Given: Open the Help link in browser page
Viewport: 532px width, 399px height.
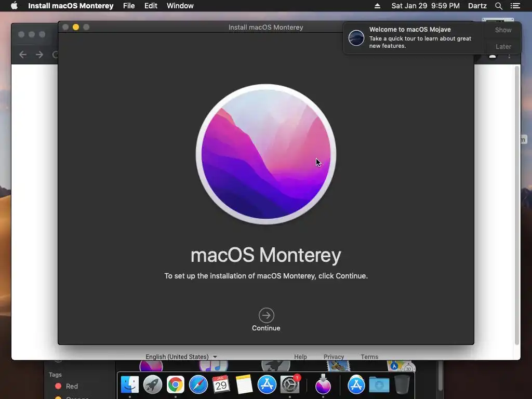Looking at the screenshot, I should 300,356.
